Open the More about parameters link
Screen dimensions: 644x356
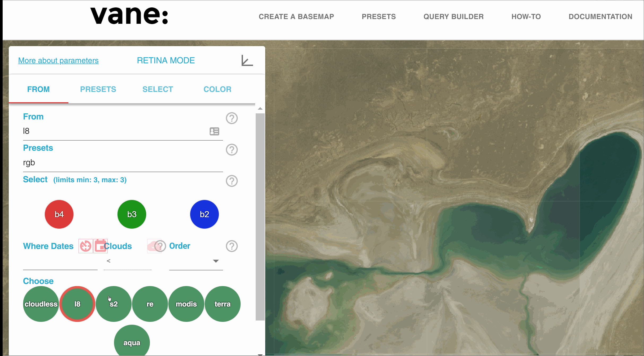coord(58,60)
